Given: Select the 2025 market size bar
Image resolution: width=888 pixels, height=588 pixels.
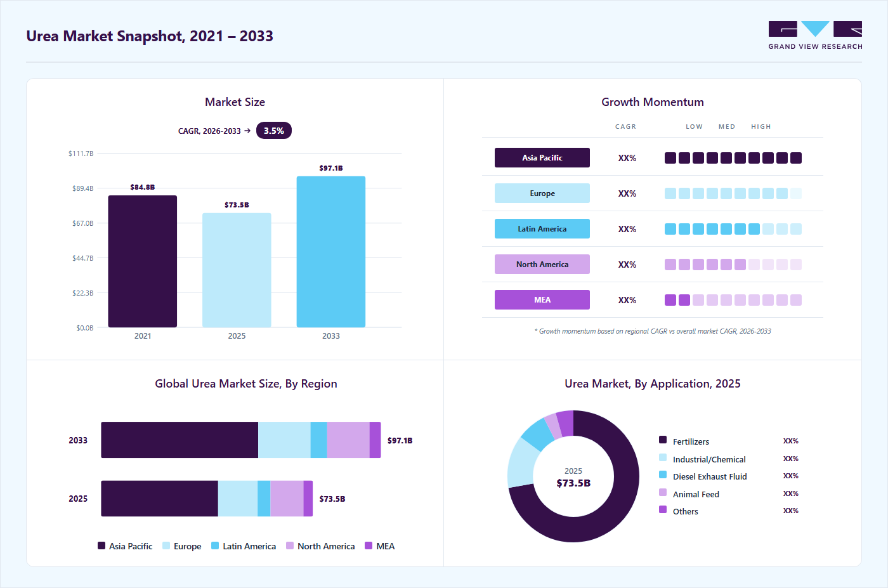Looking at the screenshot, I should coord(237,270).
